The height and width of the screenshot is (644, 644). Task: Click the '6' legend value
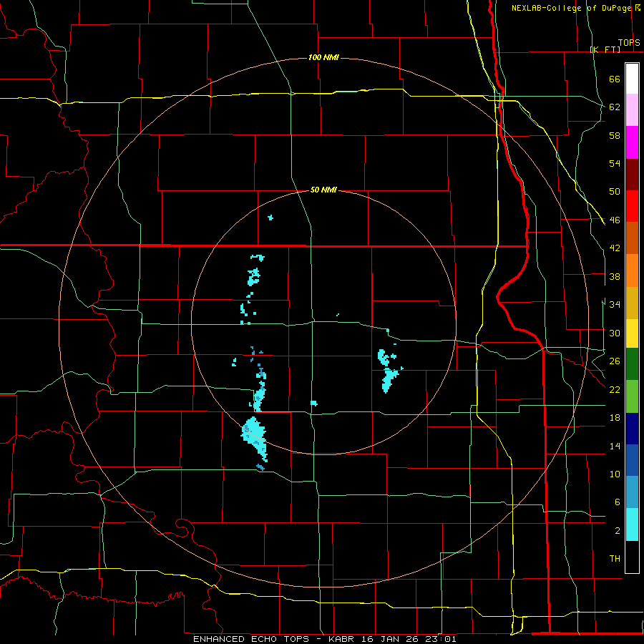click(x=617, y=502)
